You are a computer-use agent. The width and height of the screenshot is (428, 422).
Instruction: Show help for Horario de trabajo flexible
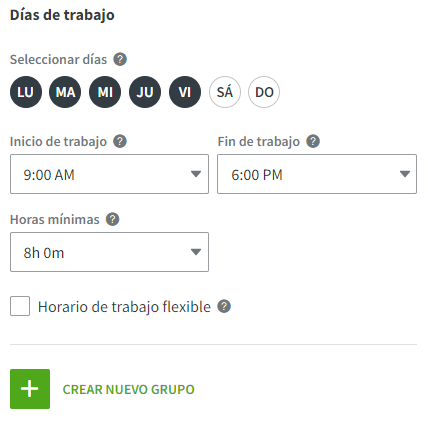(224, 306)
